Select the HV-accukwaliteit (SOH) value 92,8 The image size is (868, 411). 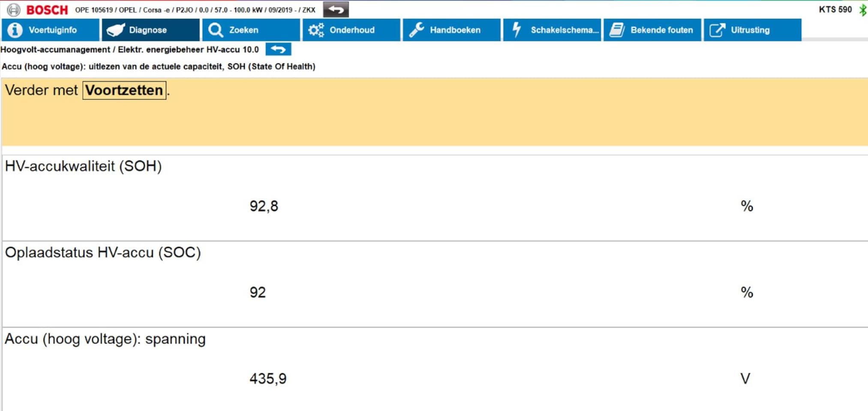click(264, 206)
